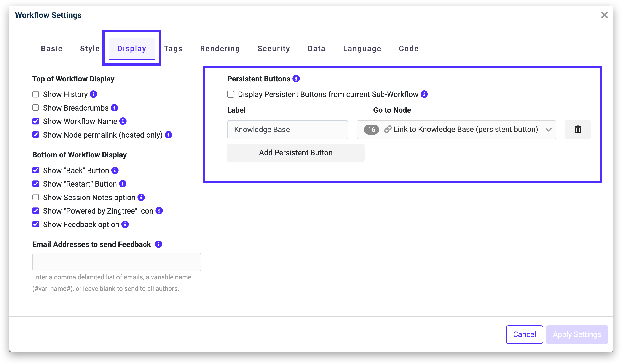Enable the Show History checkbox

[x=36, y=94]
